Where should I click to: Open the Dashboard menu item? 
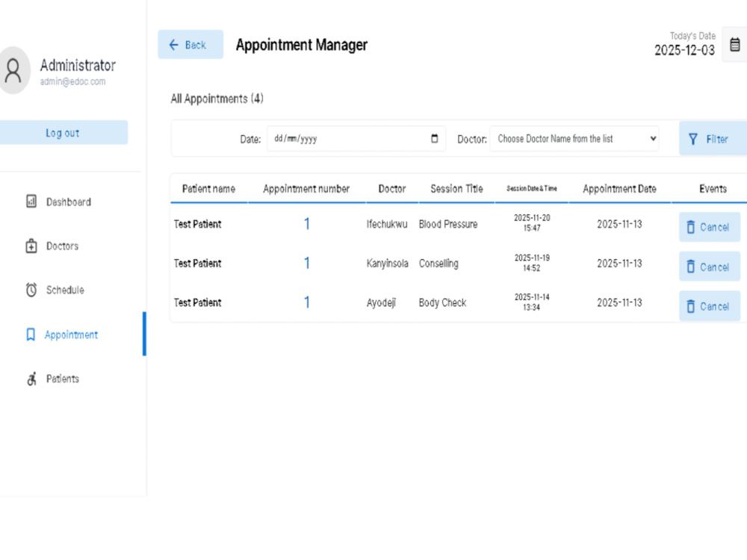point(69,202)
